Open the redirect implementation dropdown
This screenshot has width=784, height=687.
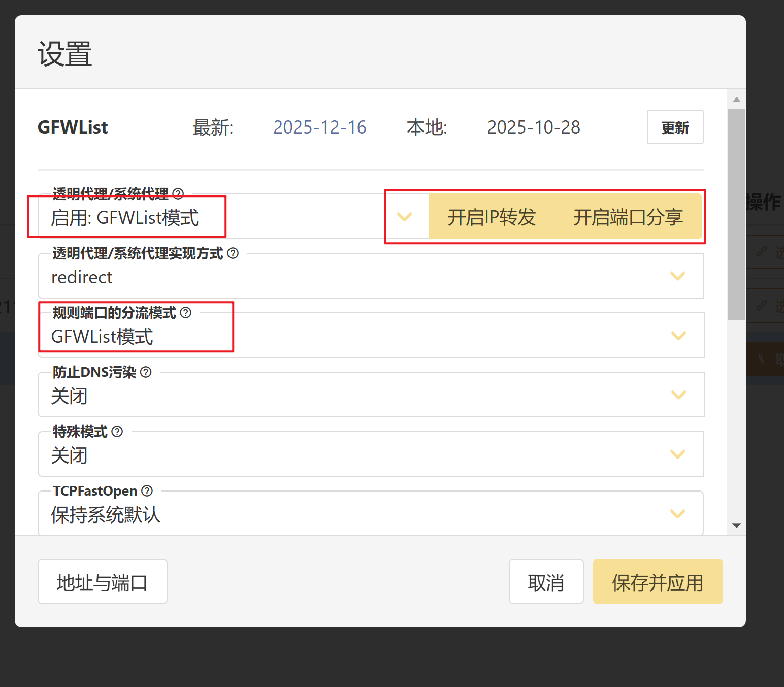677,276
